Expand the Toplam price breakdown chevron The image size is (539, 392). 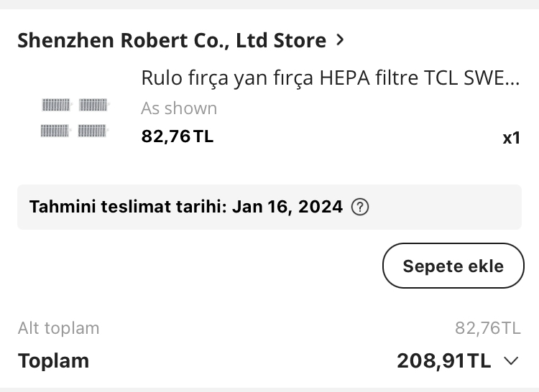(511, 360)
